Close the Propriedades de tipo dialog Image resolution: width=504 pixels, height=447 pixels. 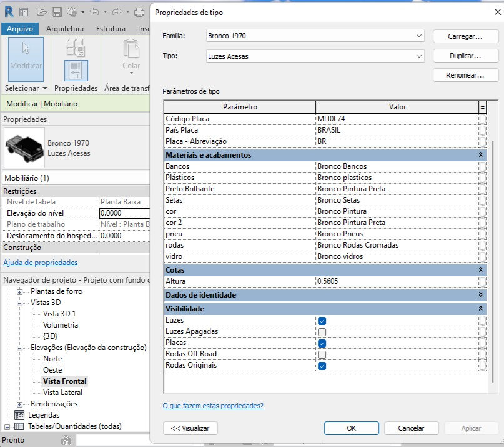click(x=497, y=12)
